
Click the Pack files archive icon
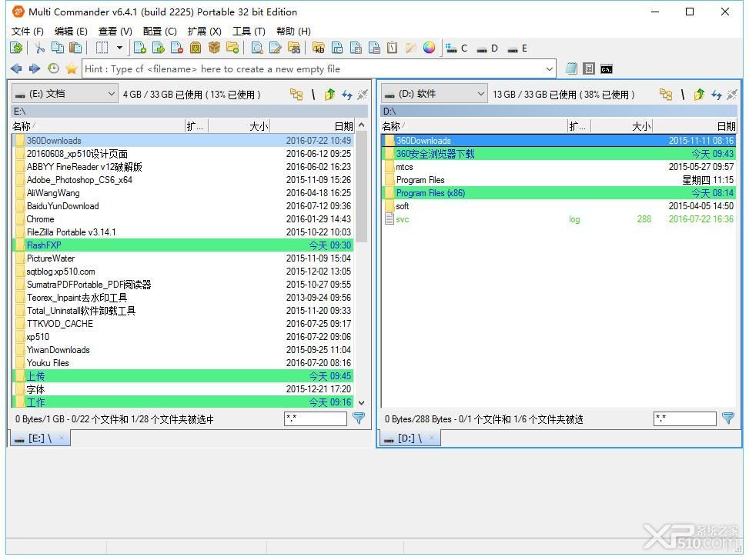point(196,48)
